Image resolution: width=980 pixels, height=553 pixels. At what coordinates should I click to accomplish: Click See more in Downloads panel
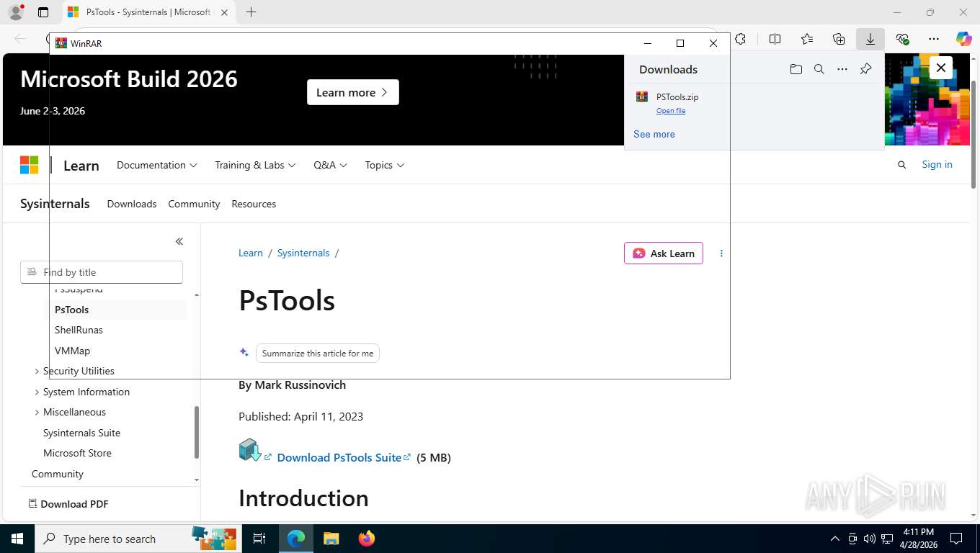[x=654, y=134]
